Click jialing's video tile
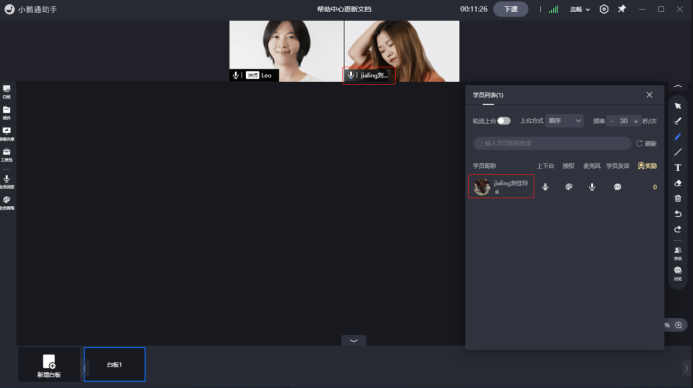693x388 pixels. click(402, 51)
